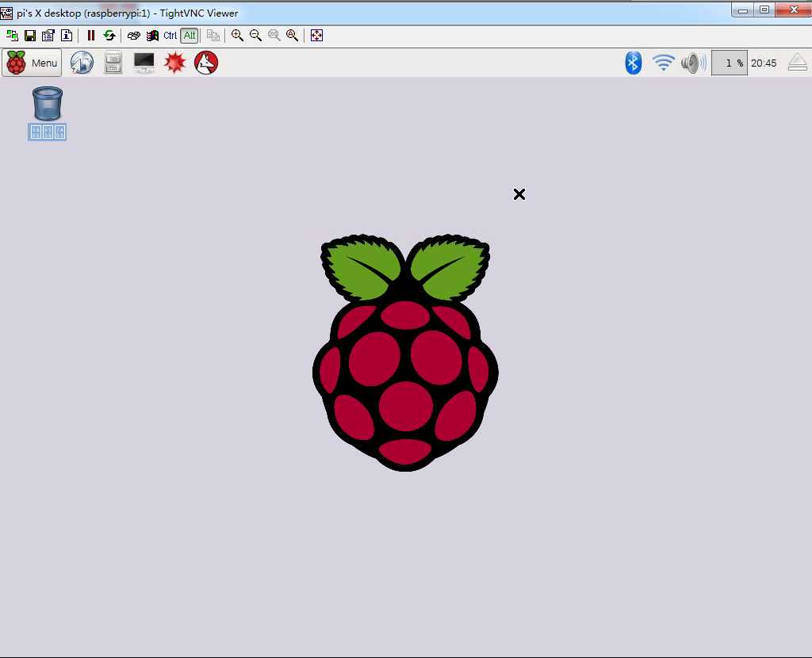Viewport: 812px width, 658px height.
Task: Open Mathematica red spiky icon
Action: click(175, 63)
